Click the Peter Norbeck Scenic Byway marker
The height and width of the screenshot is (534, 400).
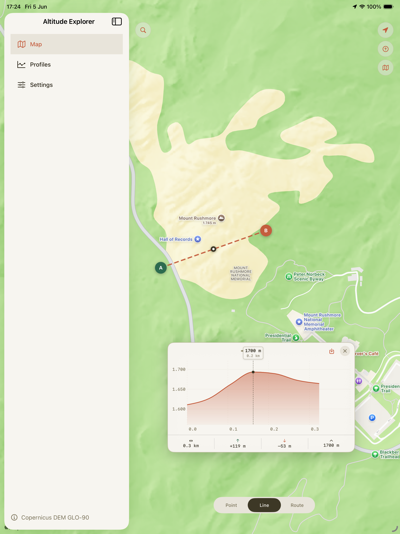tap(289, 277)
